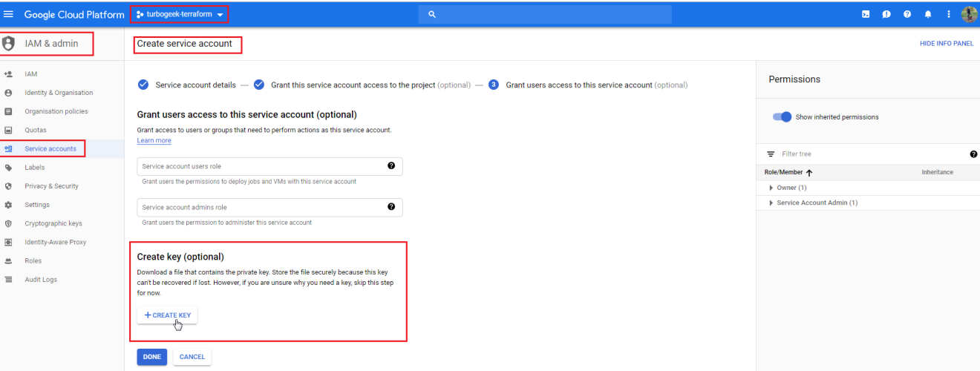Screen dimensions: 980x371
Task: Click help icon in Service account admins role field
Action: [391, 207]
